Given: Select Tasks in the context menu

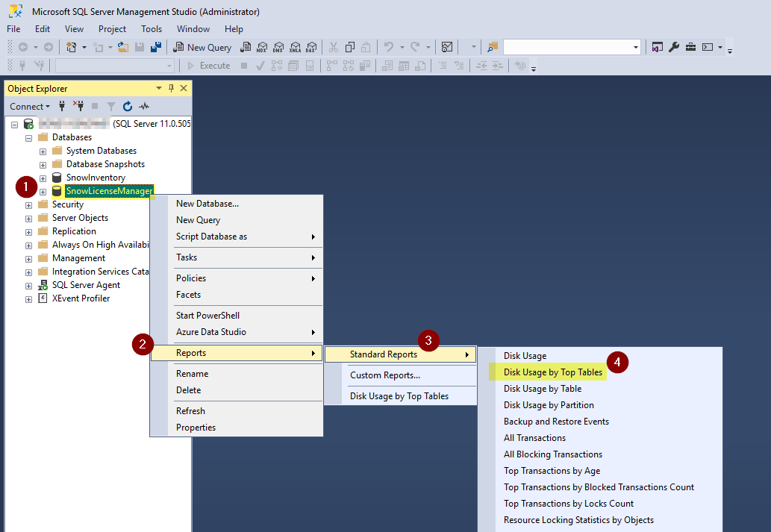Looking at the screenshot, I should tap(237, 257).
